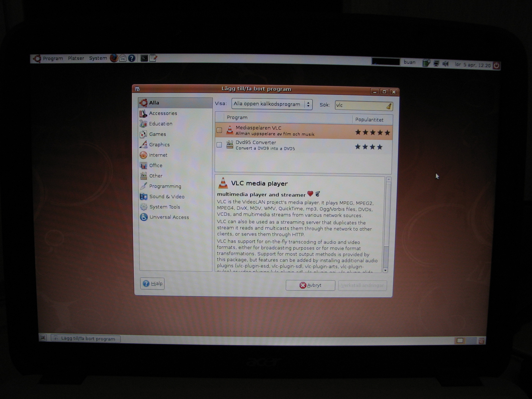This screenshot has height=399, width=532.
Task: Launch the terminal from top panel
Action: point(144,58)
